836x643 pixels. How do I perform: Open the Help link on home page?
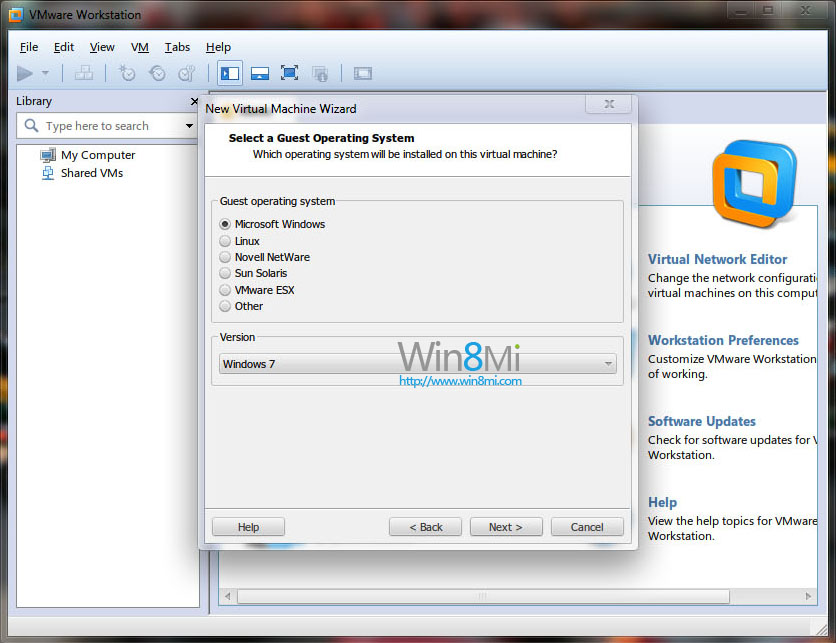(662, 502)
